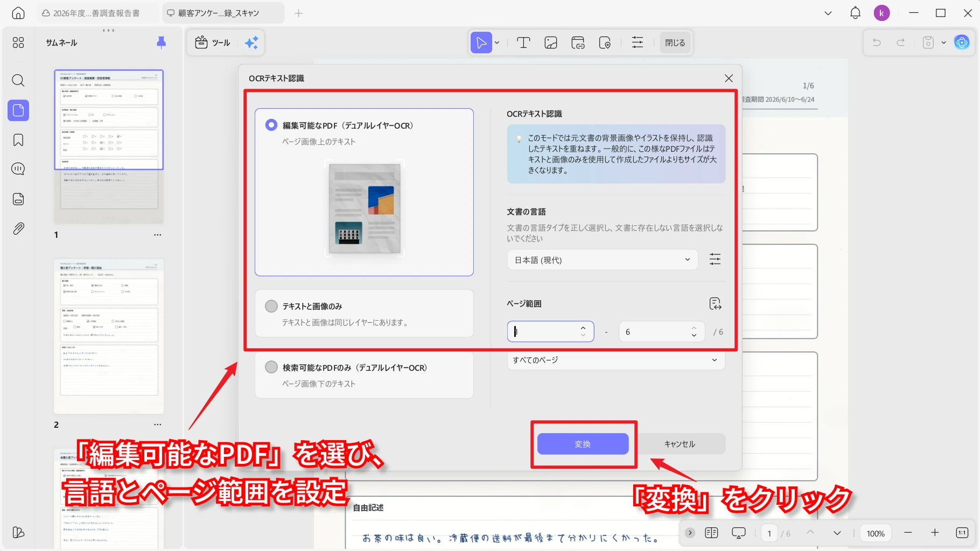Click 変換 button

pos(583,444)
